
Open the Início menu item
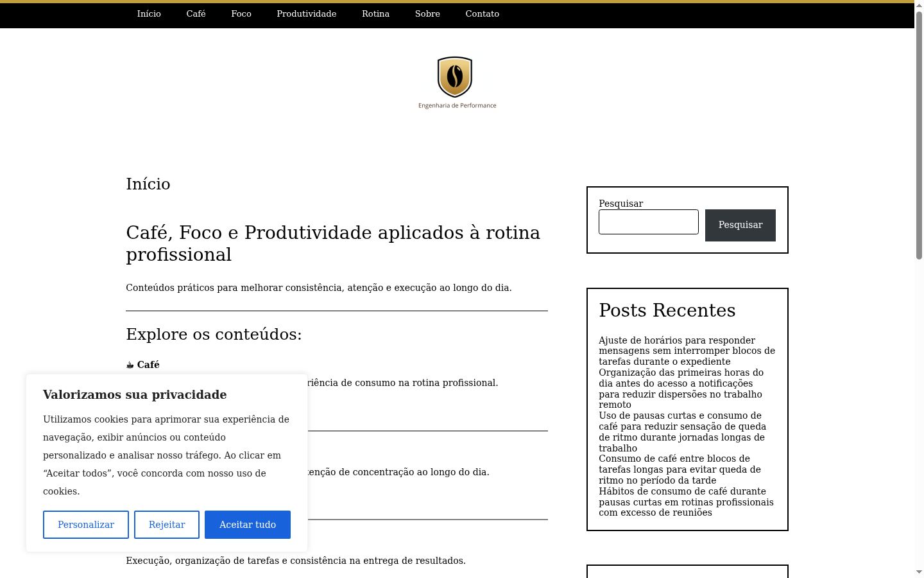point(149,13)
